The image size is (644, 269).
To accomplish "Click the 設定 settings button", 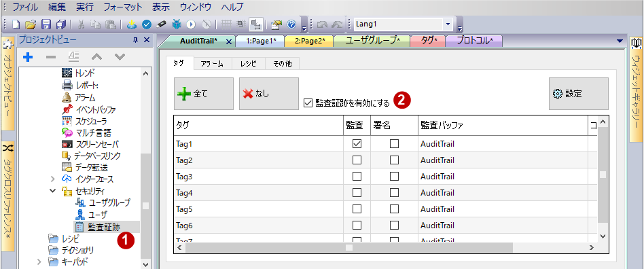I will 579,94.
